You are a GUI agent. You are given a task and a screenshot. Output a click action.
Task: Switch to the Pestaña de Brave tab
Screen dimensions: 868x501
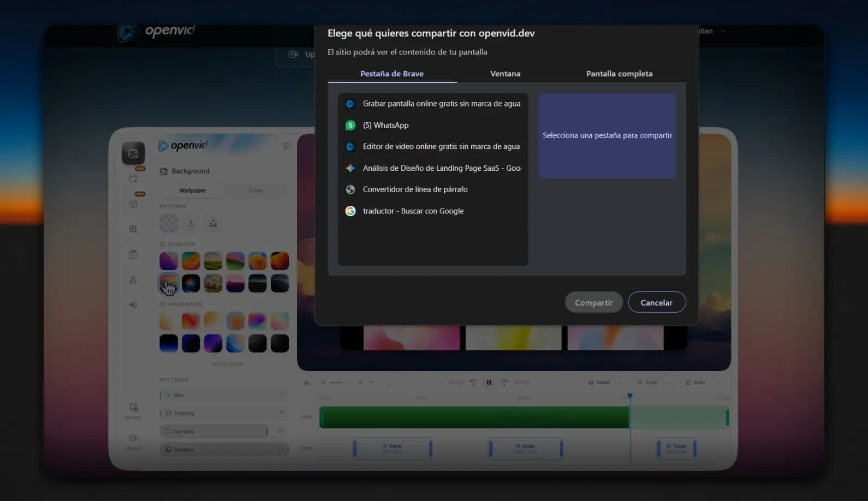pos(392,74)
